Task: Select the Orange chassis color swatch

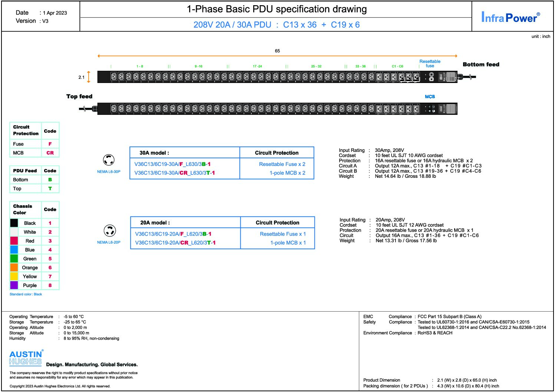Action: [14, 268]
